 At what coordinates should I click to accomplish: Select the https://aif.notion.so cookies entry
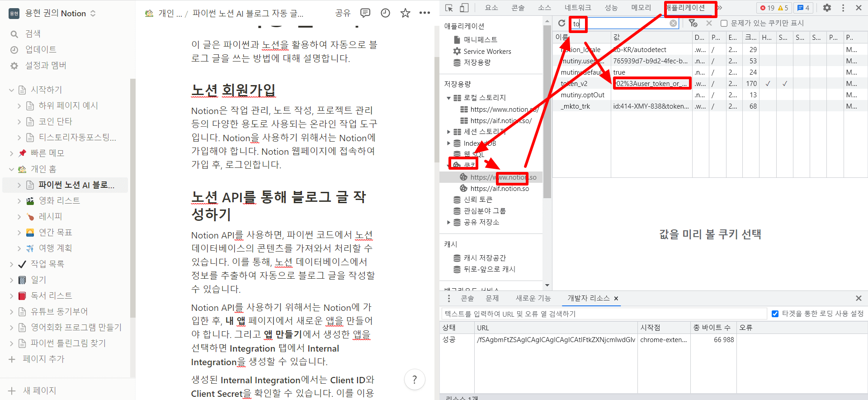(x=500, y=188)
